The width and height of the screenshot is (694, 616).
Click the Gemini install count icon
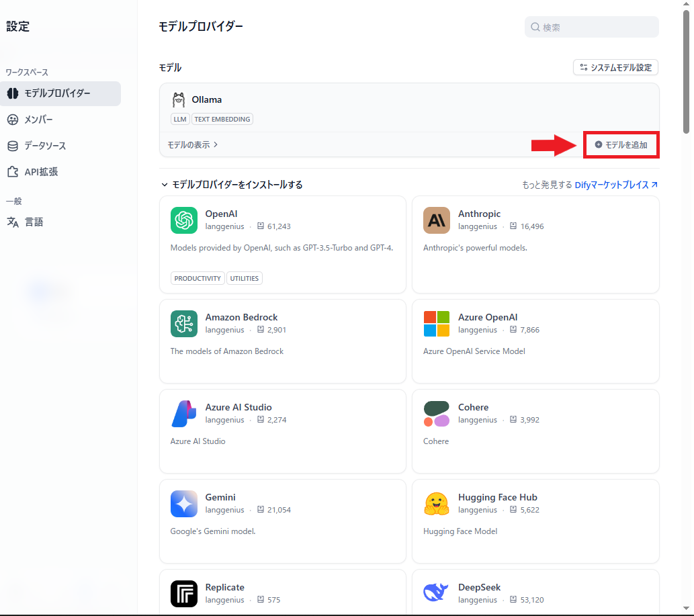[261, 509]
